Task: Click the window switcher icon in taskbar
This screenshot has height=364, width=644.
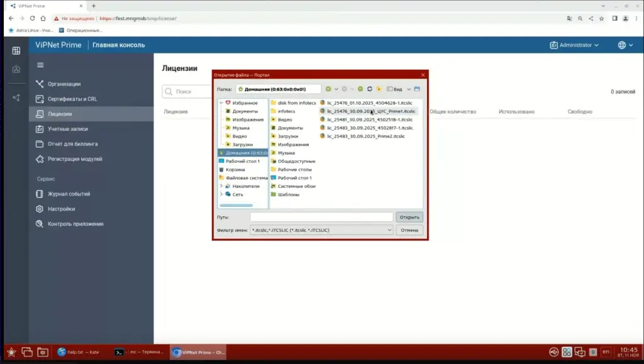Action: [x=27, y=352]
